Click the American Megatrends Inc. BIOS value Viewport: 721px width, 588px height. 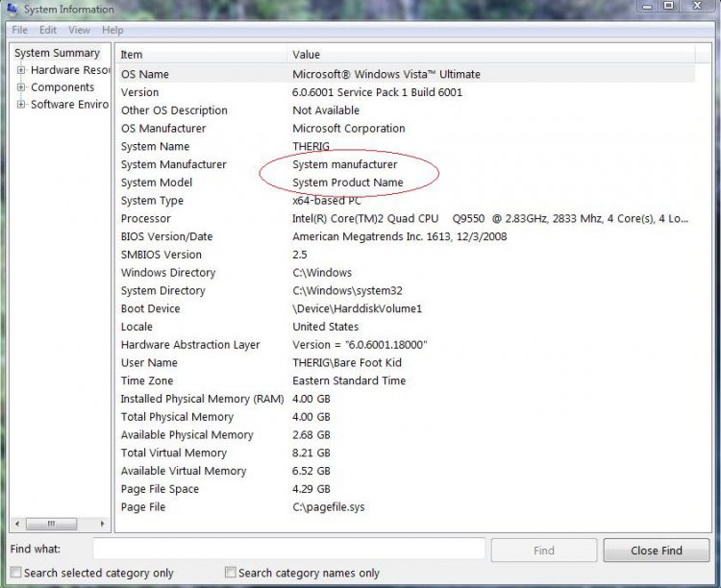coord(400,236)
